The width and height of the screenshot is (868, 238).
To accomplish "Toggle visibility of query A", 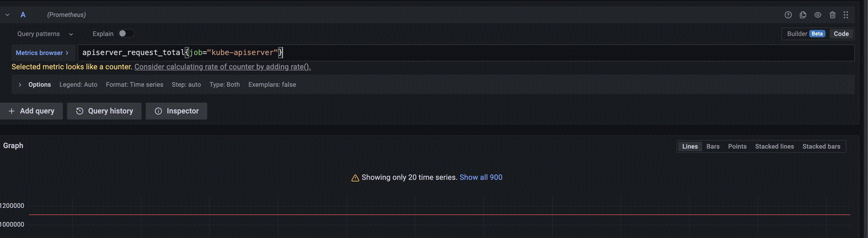I will point(818,15).
